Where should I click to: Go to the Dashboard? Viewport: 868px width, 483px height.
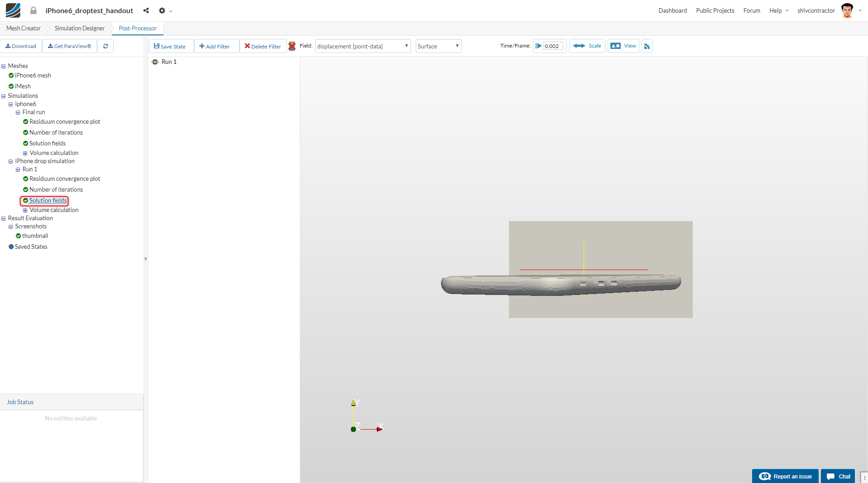click(x=672, y=10)
